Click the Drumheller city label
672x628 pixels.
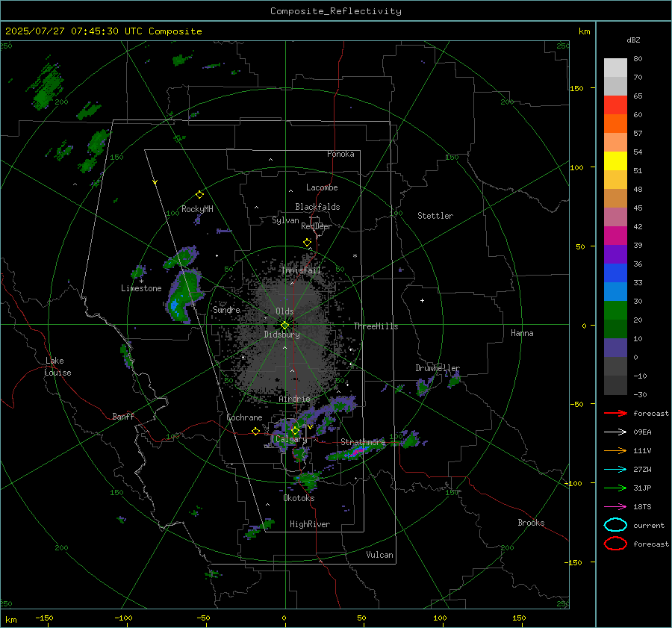[x=438, y=368]
